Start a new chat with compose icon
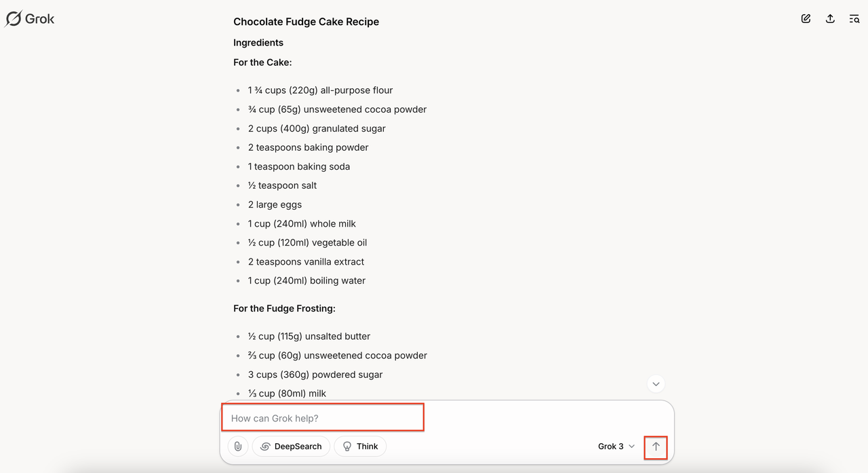Viewport: 868px width, 473px height. pos(806,19)
